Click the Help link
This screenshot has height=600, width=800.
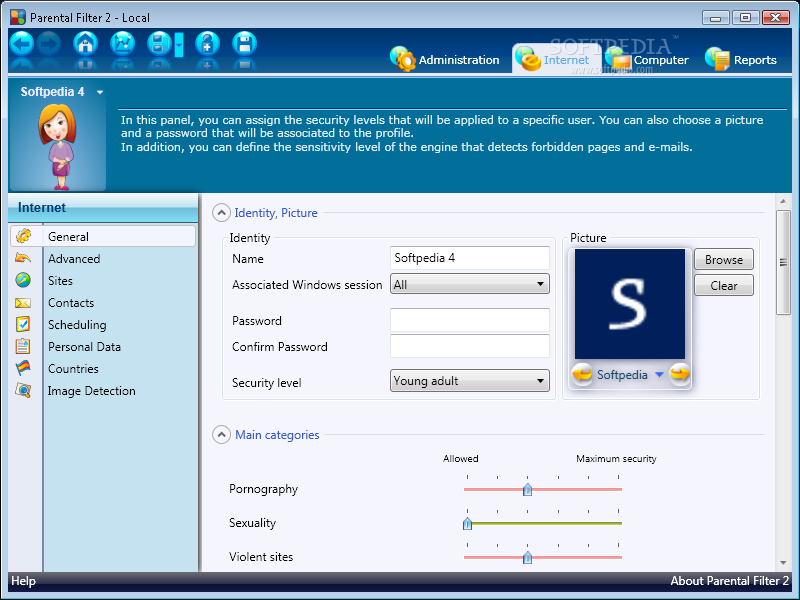[23, 581]
